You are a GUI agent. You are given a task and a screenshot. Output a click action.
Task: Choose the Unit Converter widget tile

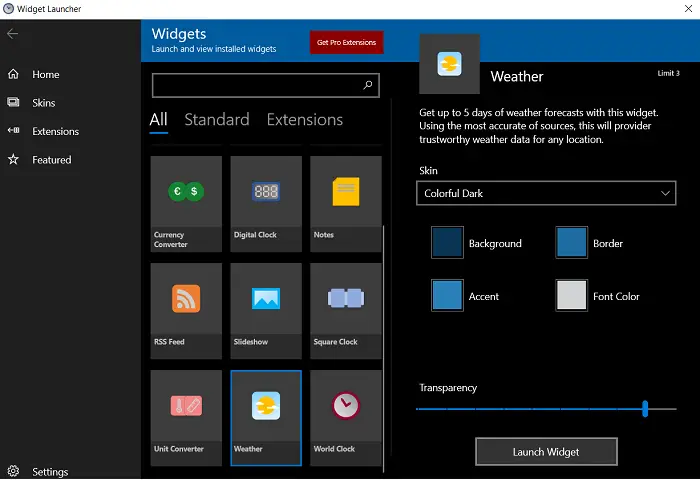[x=186, y=418]
